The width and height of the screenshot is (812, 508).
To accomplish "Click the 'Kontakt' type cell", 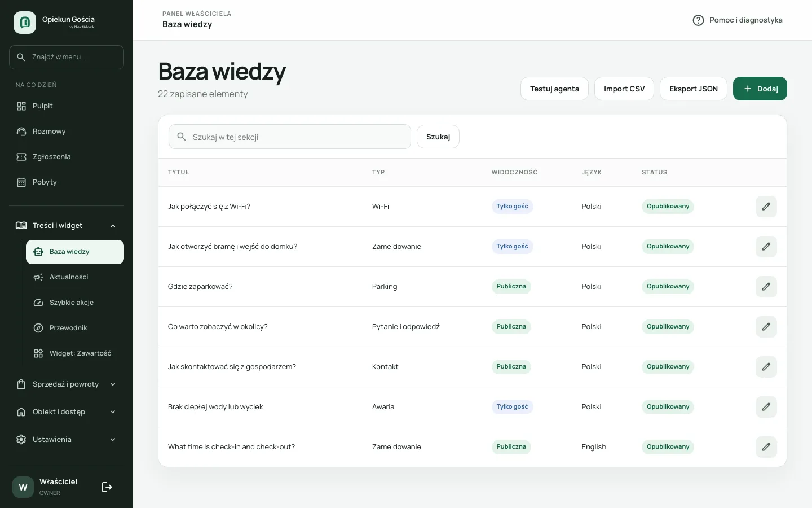I will tap(385, 367).
